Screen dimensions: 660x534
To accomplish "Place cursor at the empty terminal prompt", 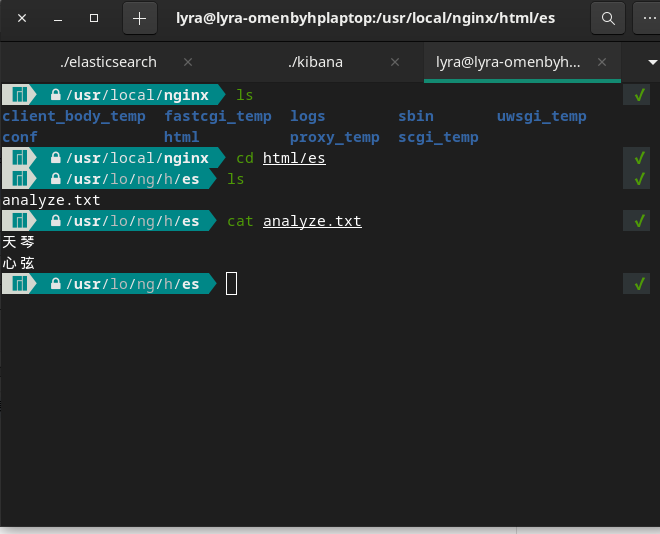I will pos(232,284).
